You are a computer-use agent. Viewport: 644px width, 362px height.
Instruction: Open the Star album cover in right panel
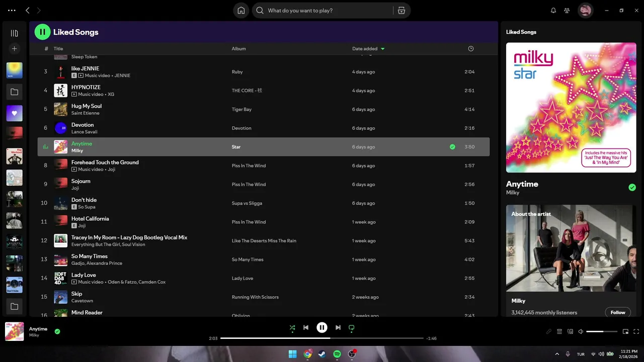(x=571, y=108)
